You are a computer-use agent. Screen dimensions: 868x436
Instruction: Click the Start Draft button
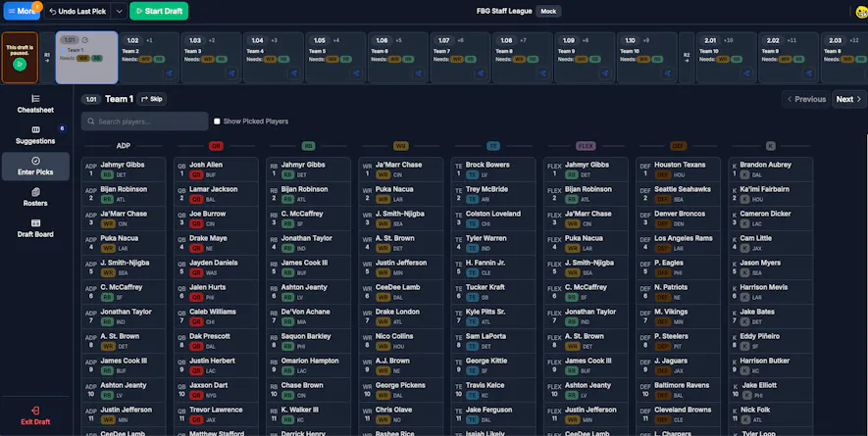tap(159, 11)
